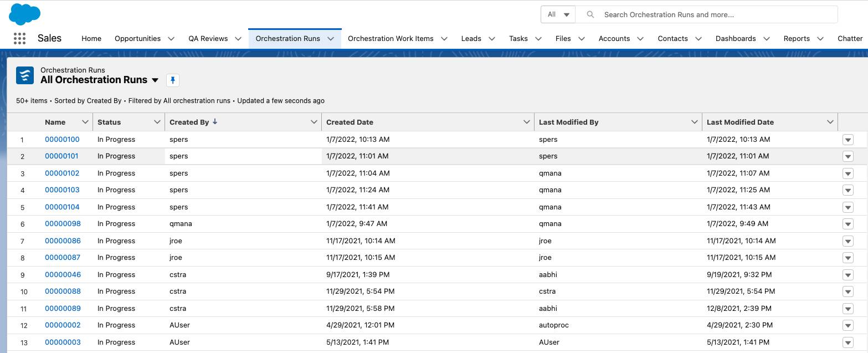
Task: Sort by the Created Date column header
Action: (350, 122)
